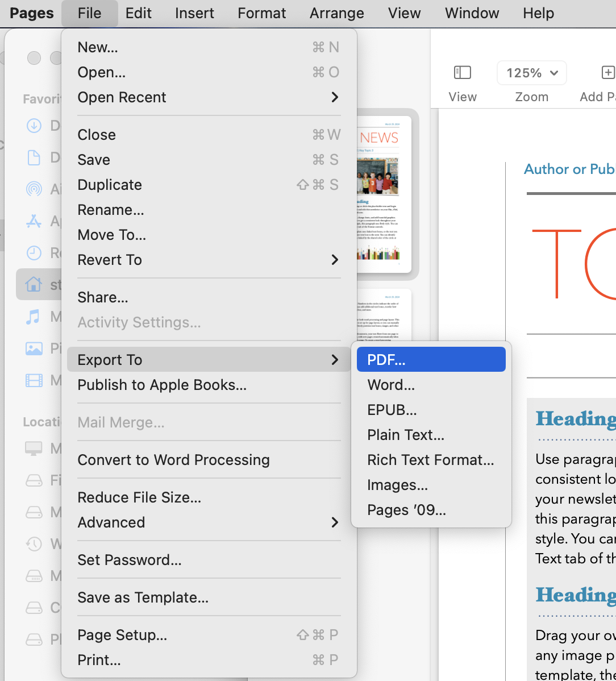Select the Downloads icon in Finder sidebar
Image resolution: width=616 pixels, height=681 pixels.
[x=34, y=126]
